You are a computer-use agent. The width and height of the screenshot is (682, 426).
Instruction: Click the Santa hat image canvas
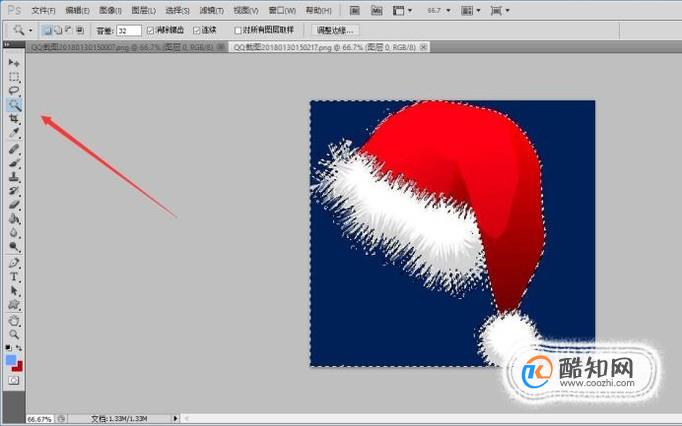point(452,233)
